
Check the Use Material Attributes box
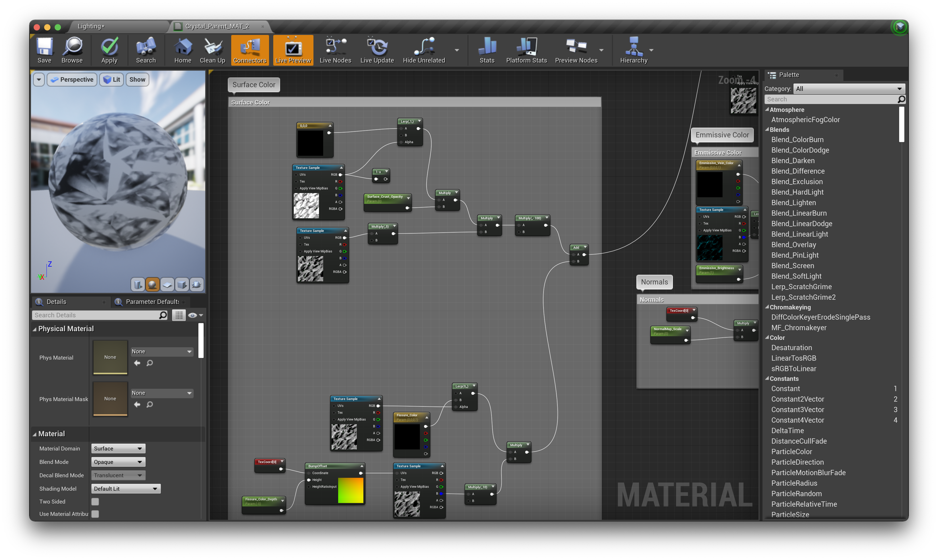click(x=95, y=514)
